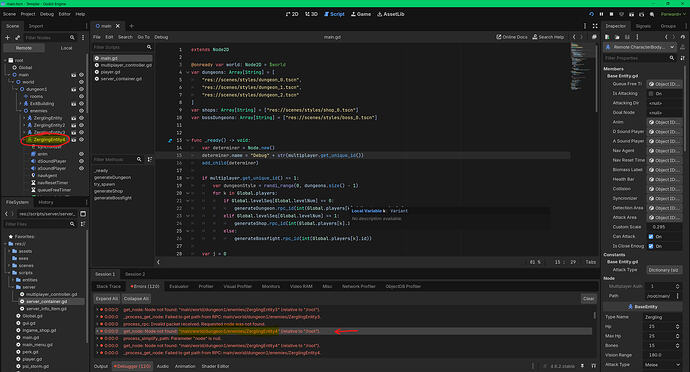This screenshot has width=690, height=372.
Task: Click the Expand All button
Action: [106, 298]
